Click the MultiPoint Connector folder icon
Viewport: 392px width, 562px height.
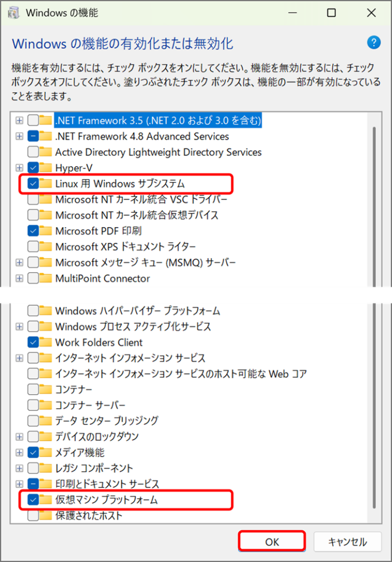[x=46, y=278]
